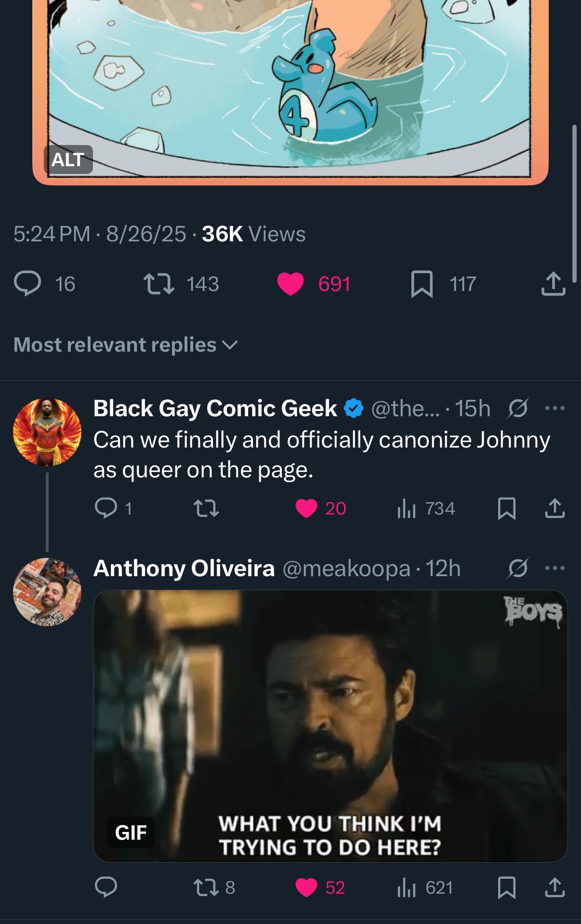The image size is (581, 924).
Task: Open replies on the main post
Action: (x=27, y=283)
